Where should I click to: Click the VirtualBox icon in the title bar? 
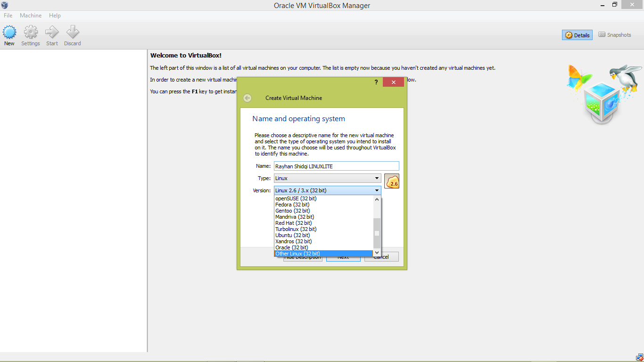tap(5, 5)
